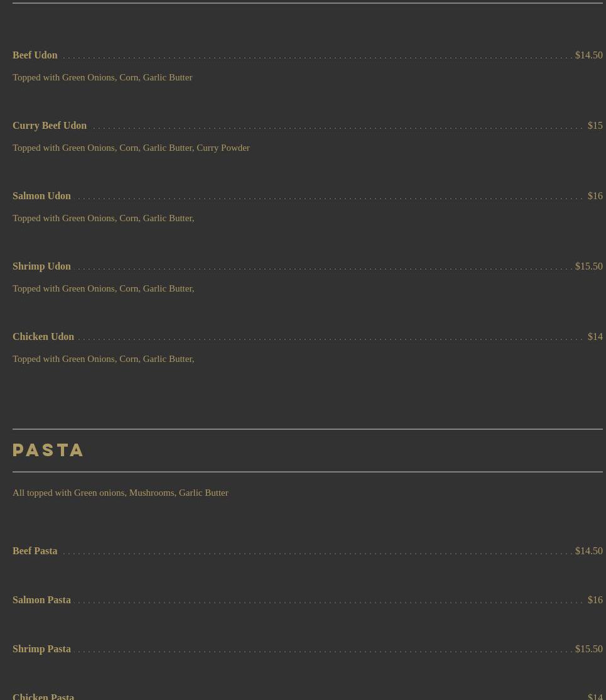
Task: Click the pasta toppings description with Mushrooms
Action: (x=121, y=493)
